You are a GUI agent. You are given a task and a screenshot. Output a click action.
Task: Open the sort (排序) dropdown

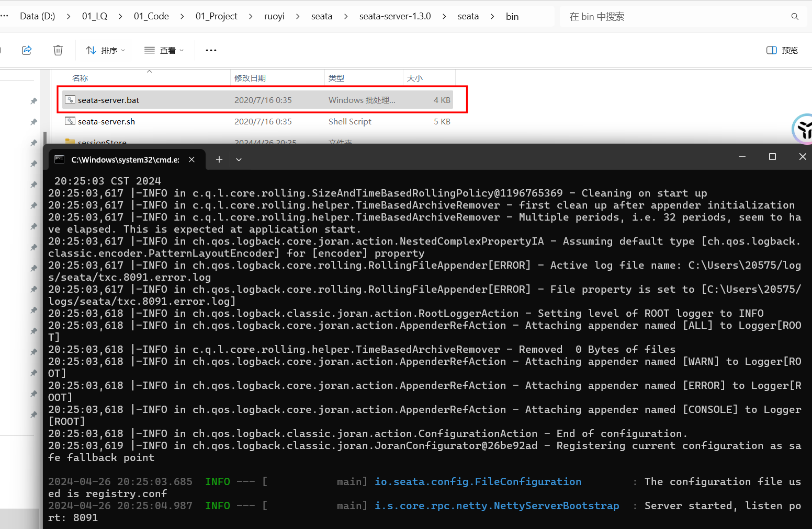point(105,50)
